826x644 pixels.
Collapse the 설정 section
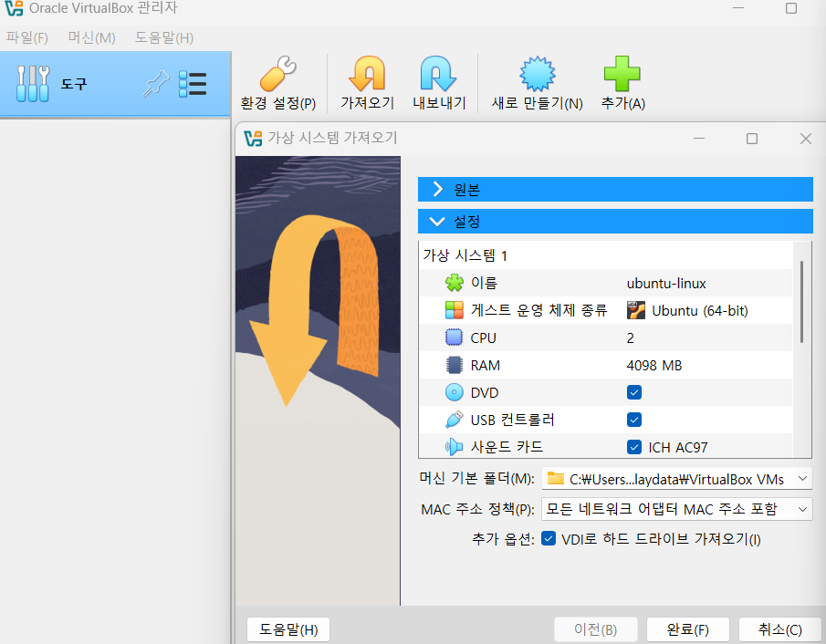pyautogui.click(x=615, y=221)
